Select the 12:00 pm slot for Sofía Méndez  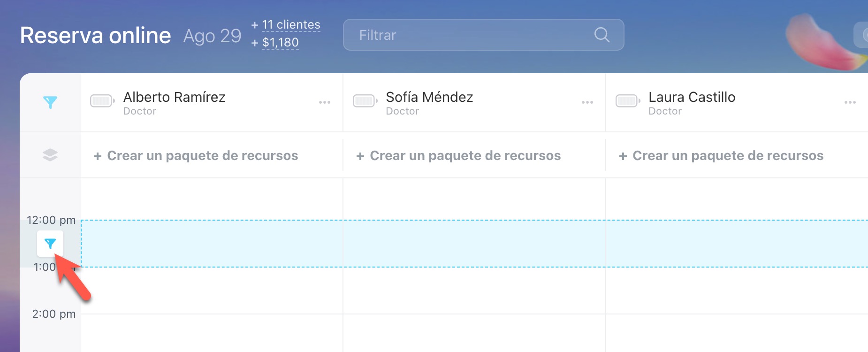point(474,244)
